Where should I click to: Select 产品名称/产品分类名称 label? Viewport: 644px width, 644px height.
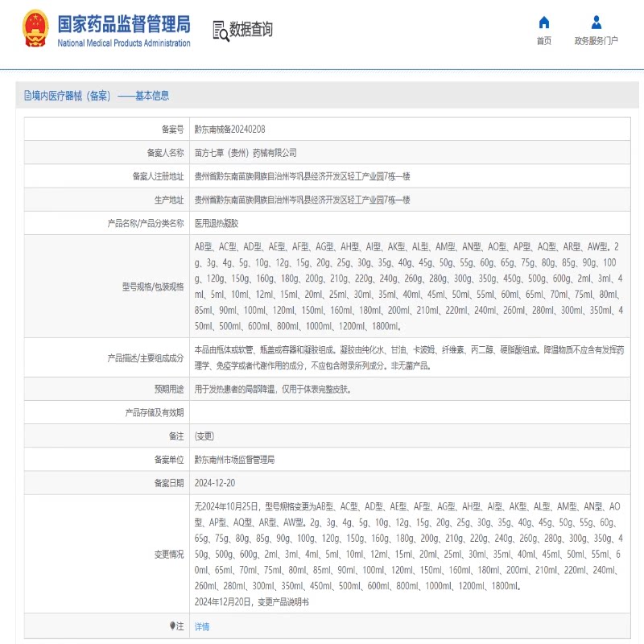[x=146, y=223]
